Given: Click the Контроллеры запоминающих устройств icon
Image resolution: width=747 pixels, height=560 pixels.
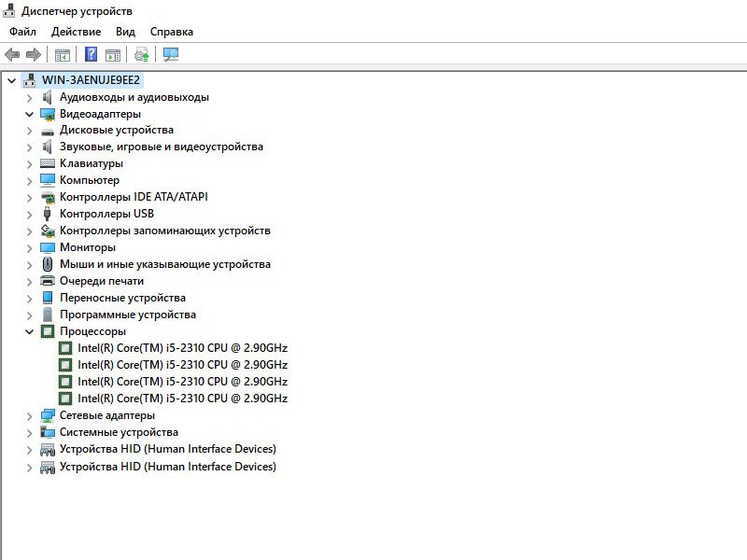Looking at the screenshot, I should click(48, 231).
